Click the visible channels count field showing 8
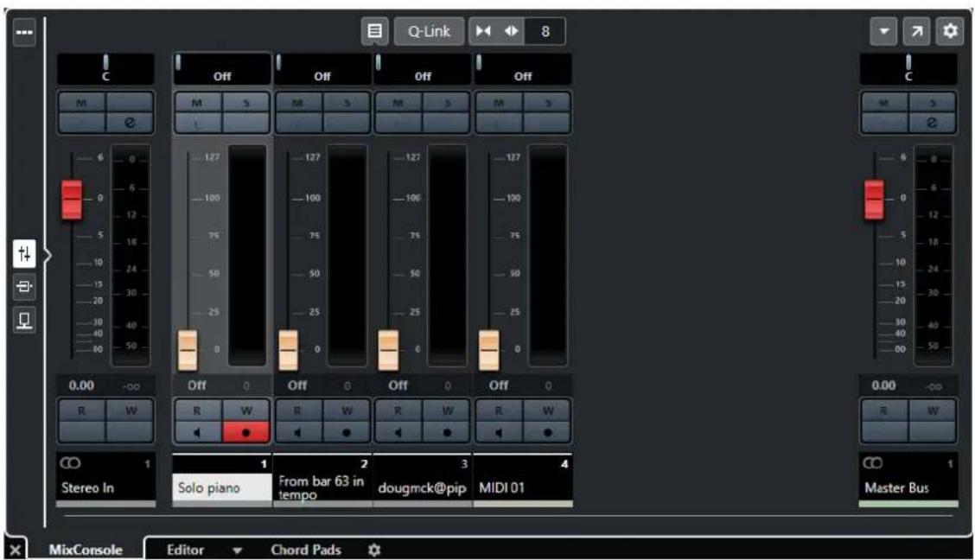The image size is (975, 560). click(545, 31)
